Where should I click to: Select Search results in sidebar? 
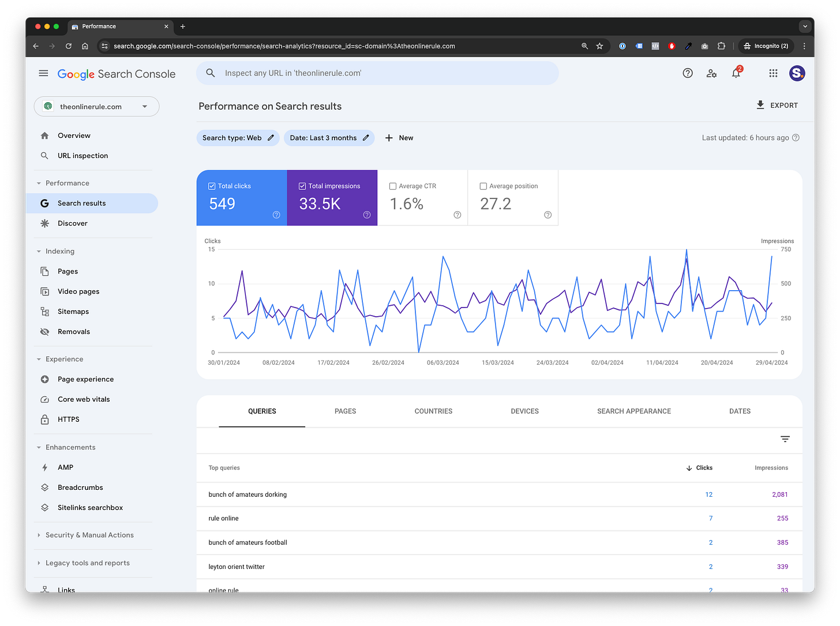pyautogui.click(x=92, y=203)
